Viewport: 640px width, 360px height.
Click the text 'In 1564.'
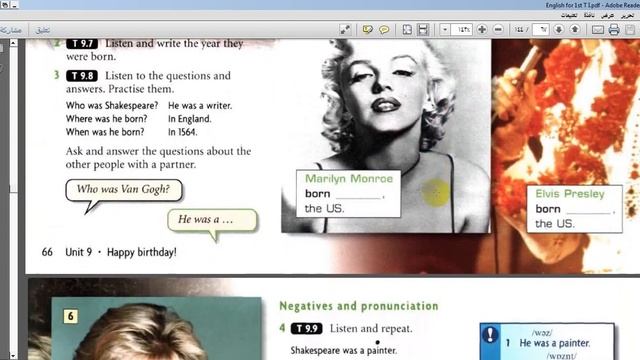pos(182,132)
